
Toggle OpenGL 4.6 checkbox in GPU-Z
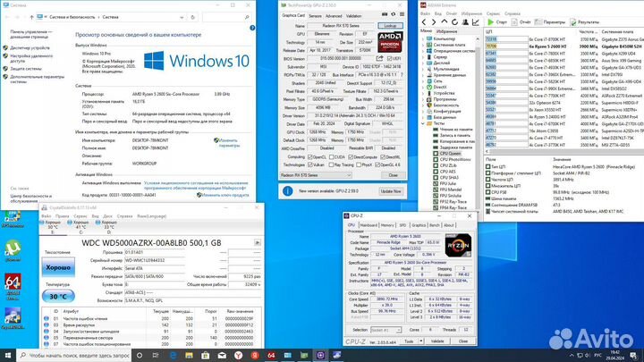click(377, 164)
